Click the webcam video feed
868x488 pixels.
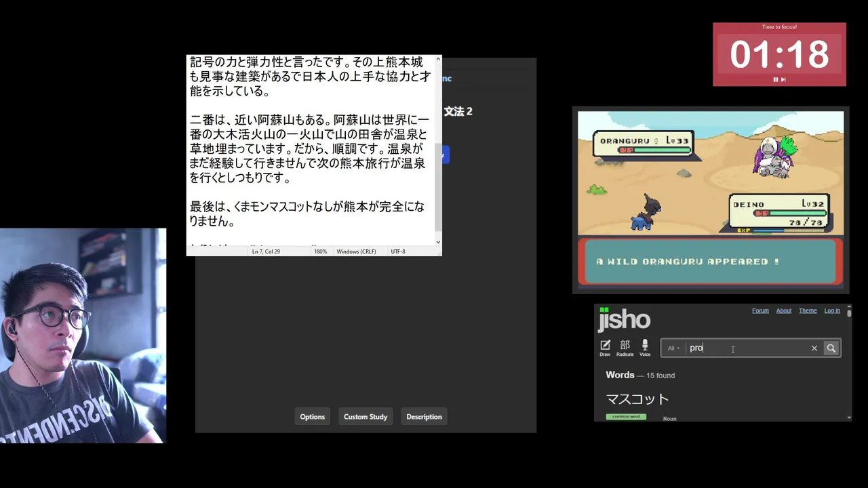(83, 335)
